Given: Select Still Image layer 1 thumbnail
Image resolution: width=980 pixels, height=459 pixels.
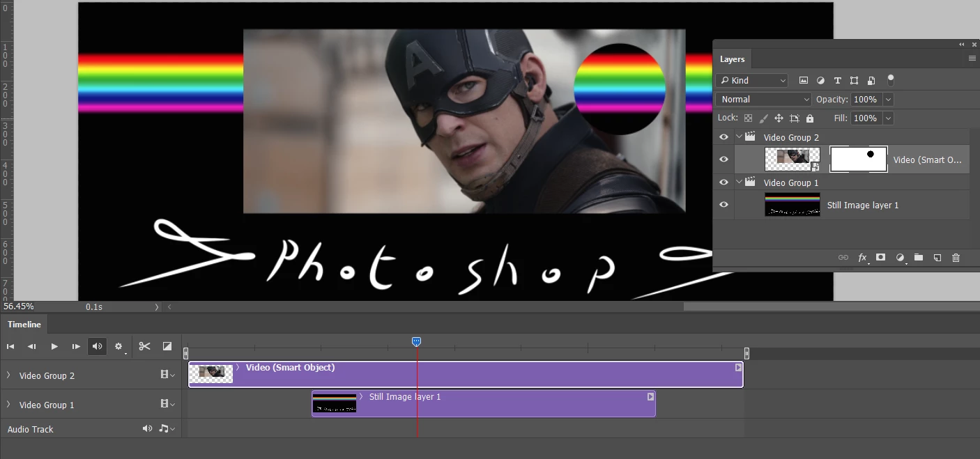Looking at the screenshot, I should [x=793, y=205].
